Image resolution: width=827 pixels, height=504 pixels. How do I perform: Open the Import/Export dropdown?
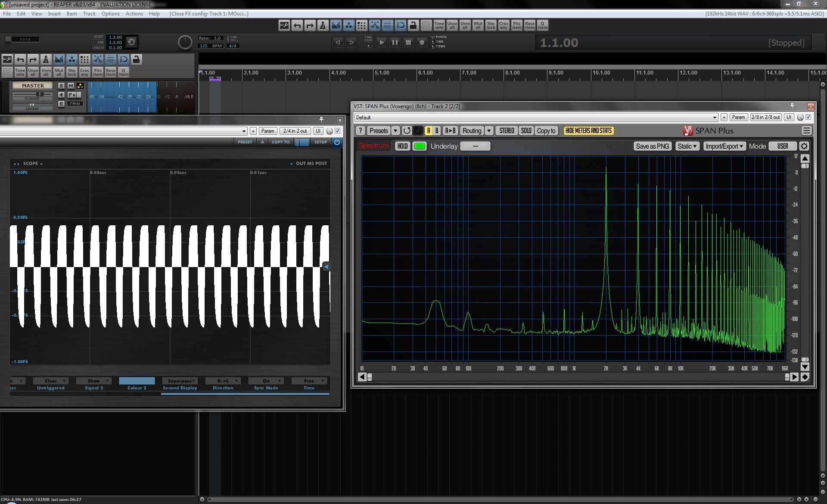click(724, 146)
